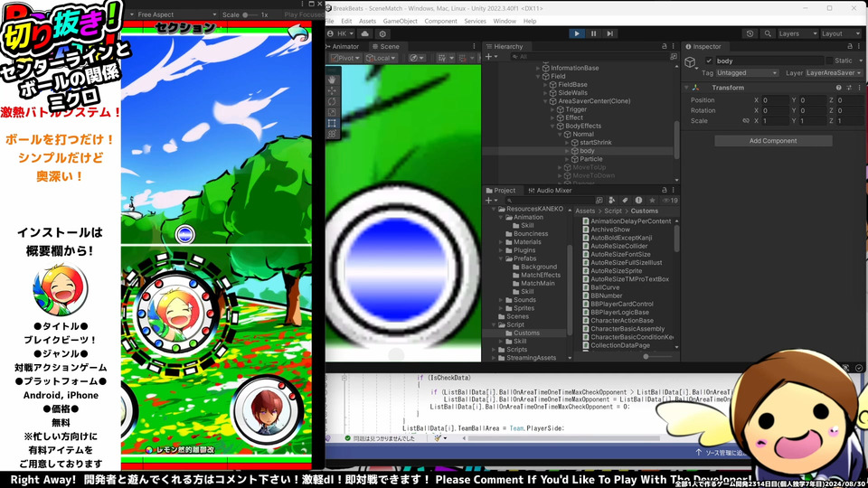Select the BallCurve script asset
The width and height of the screenshot is (868, 488).
tap(605, 287)
